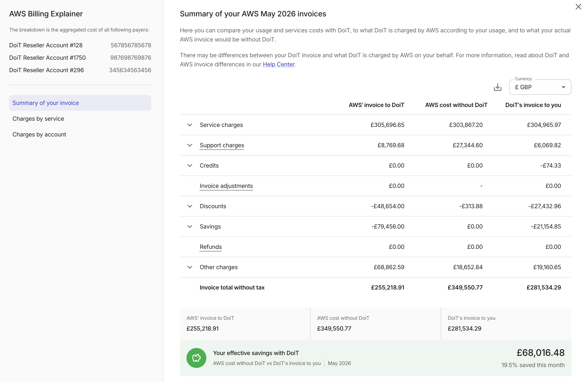Click the AWS Billing Explainer title
Screen dimensions: 588x382
point(46,14)
